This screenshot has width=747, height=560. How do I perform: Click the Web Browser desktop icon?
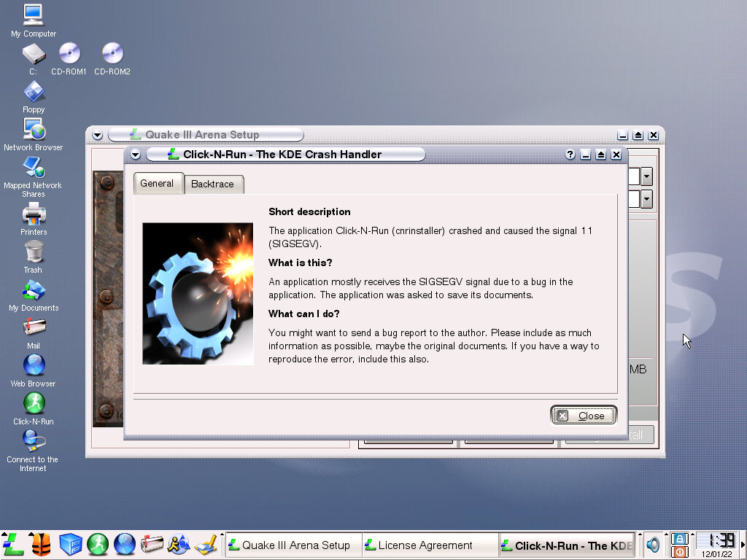pos(34,365)
